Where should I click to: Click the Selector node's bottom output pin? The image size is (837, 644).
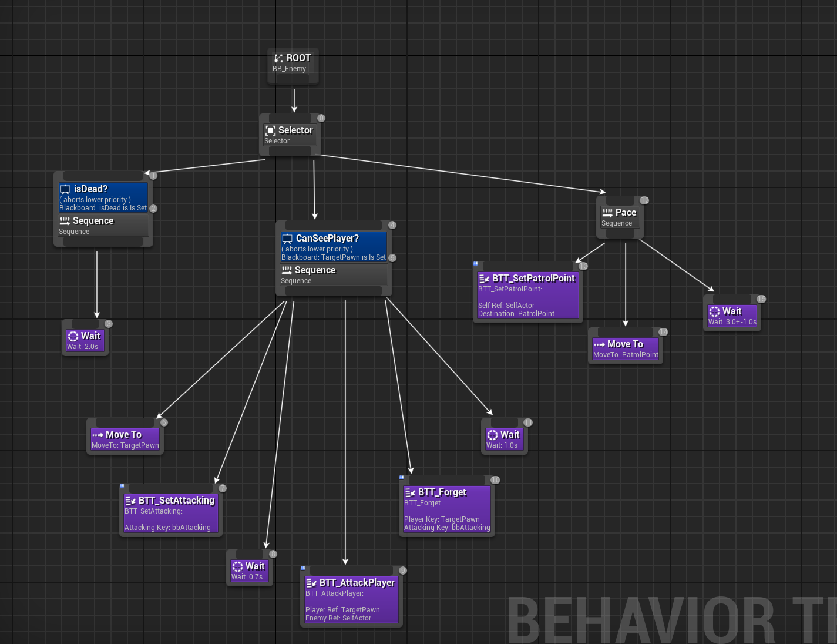pyautogui.click(x=290, y=151)
